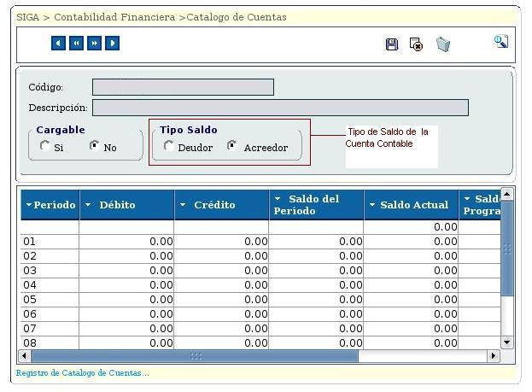Choose Deudor as Tipo Saldo
Viewport: 532px width, 392px height.
pyautogui.click(x=169, y=146)
